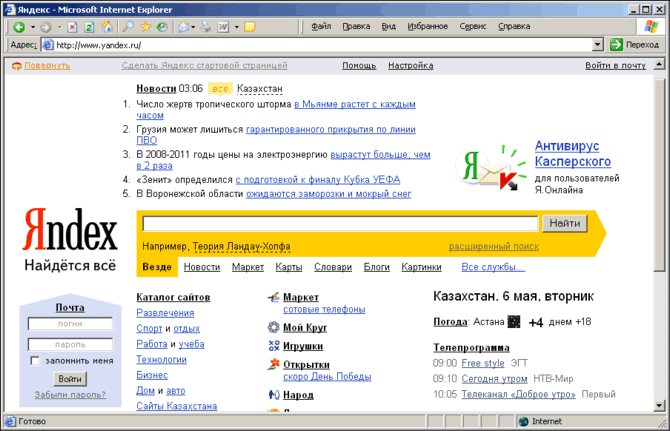Click the yellow note toolbar icon
This screenshot has height=431, width=670.
click(x=250, y=27)
